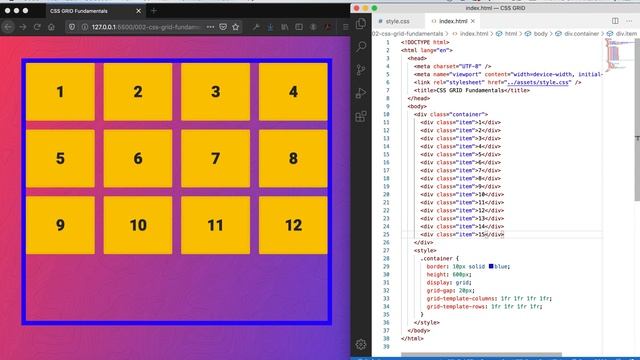Click grid item 1 in browser

pyautogui.click(x=60, y=92)
